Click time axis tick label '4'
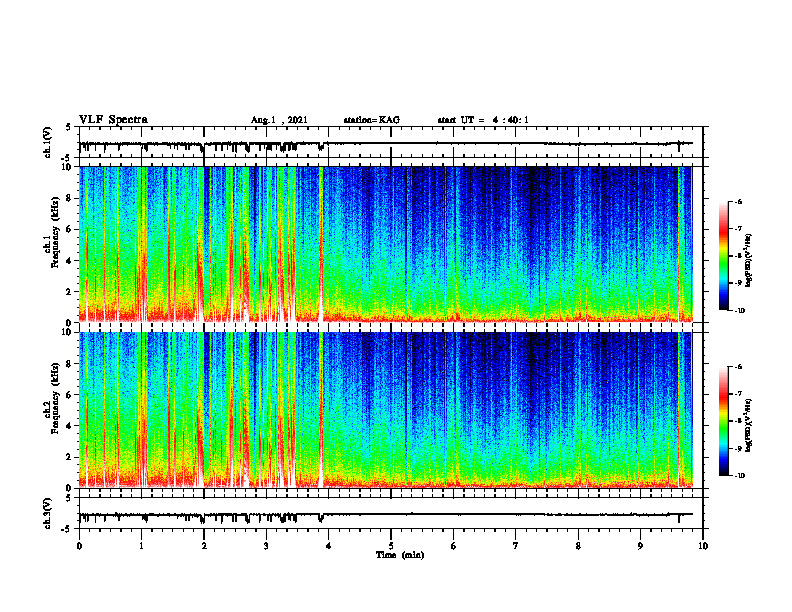 329,546
